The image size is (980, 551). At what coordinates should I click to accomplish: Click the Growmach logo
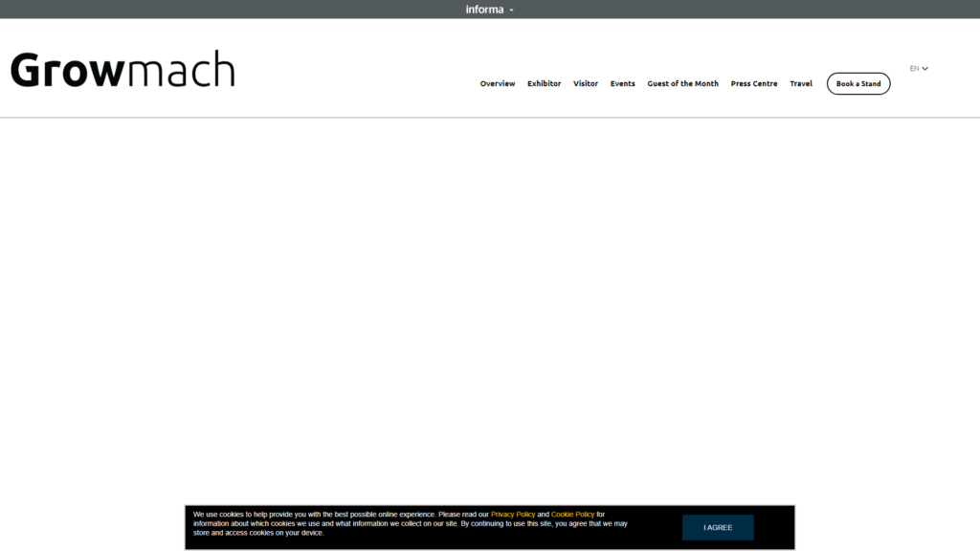[x=123, y=69]
